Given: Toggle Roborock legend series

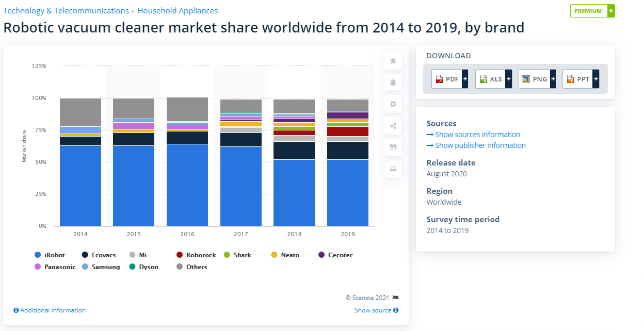Looking at the screenshot, I should click(196, 255).
